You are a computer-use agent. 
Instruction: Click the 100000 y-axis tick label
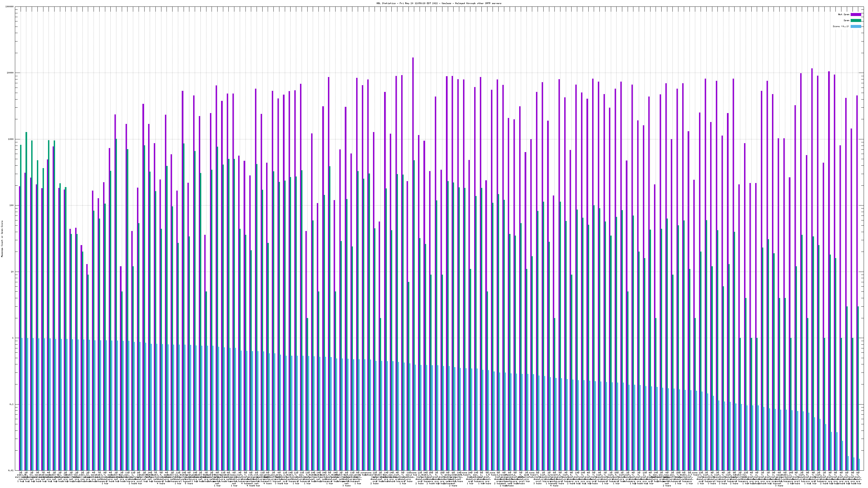click(x=10, y=7)
